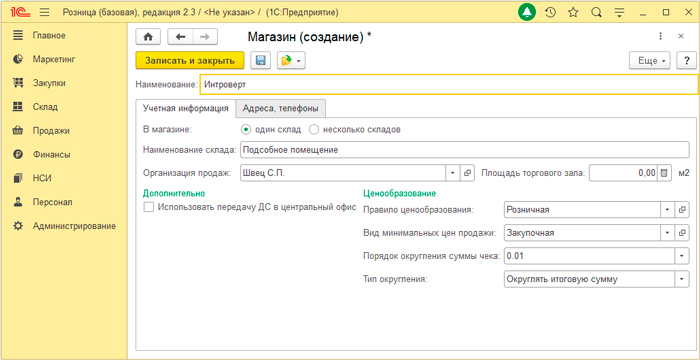Click the Площадь торгового зала value field
Screen dimensions: 700x360
[623, 173]
